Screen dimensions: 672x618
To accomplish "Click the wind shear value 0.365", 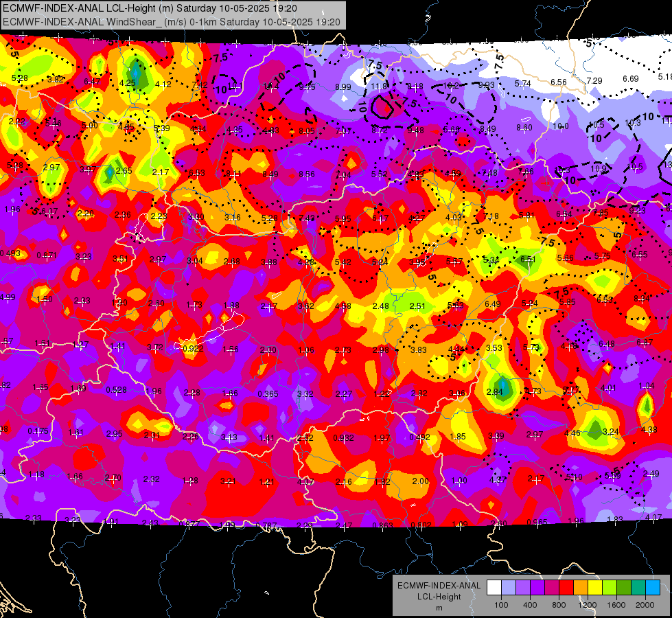I will pos(268,394).
